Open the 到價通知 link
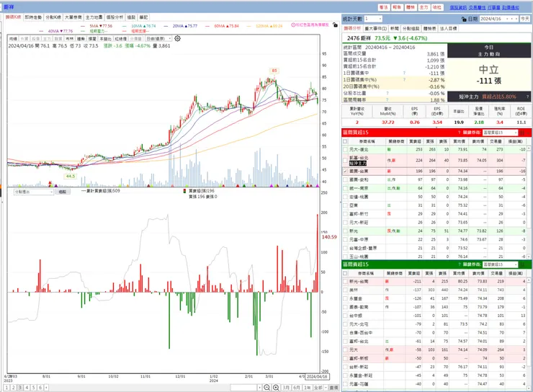Screen dimensions: 533x392 click(511, 7)
